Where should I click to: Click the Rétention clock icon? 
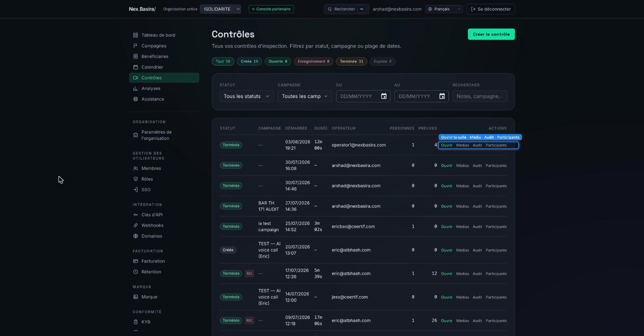pos(136,272)
